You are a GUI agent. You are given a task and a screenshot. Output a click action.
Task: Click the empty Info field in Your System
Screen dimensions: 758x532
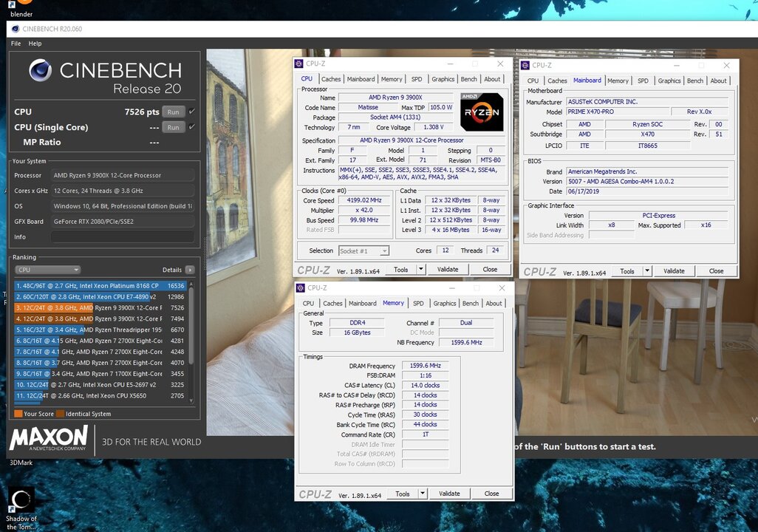click(x=123, y=237)
